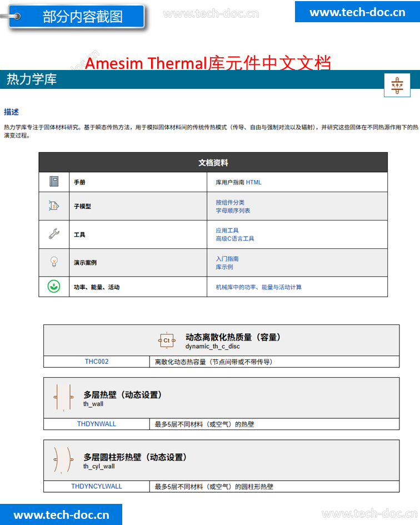Click the submodel document icon
Screen dimensions: 420x525
[53, 206]
